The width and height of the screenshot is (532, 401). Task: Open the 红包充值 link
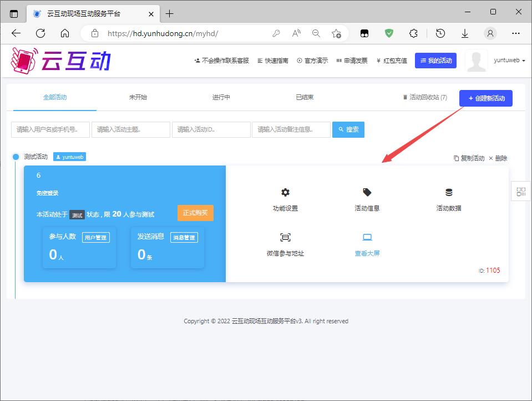pos(392,61)
